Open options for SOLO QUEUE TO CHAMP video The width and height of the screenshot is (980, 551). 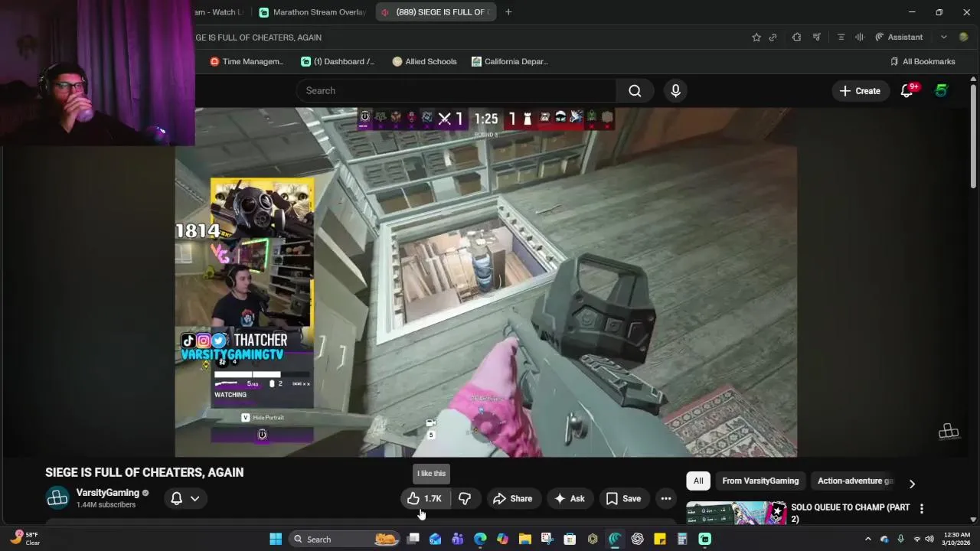(922, 508)
